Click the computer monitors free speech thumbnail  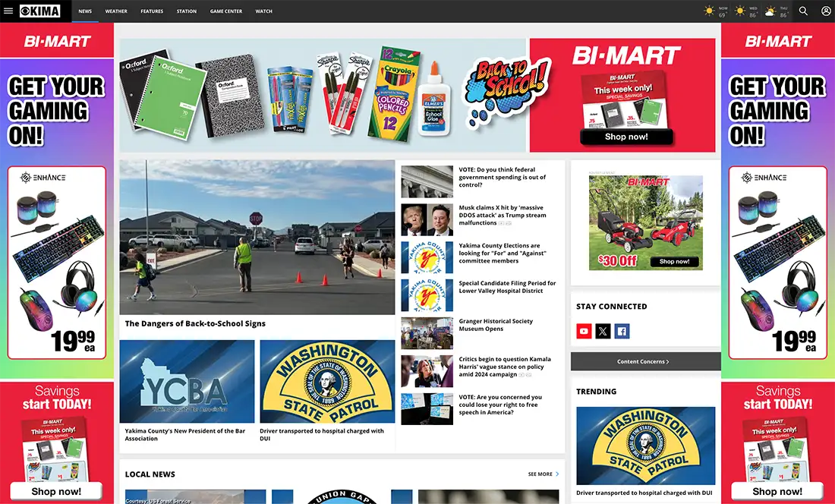(427, 409)
